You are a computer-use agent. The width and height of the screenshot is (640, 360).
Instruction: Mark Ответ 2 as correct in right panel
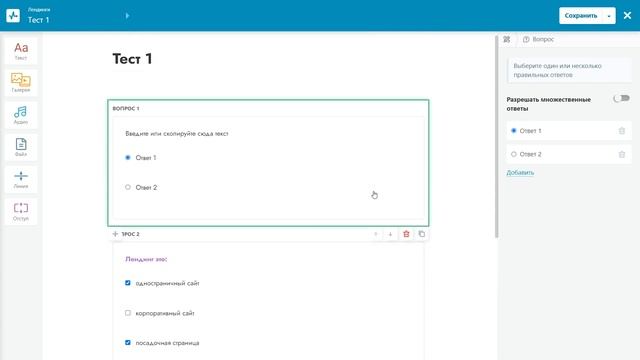514,154
